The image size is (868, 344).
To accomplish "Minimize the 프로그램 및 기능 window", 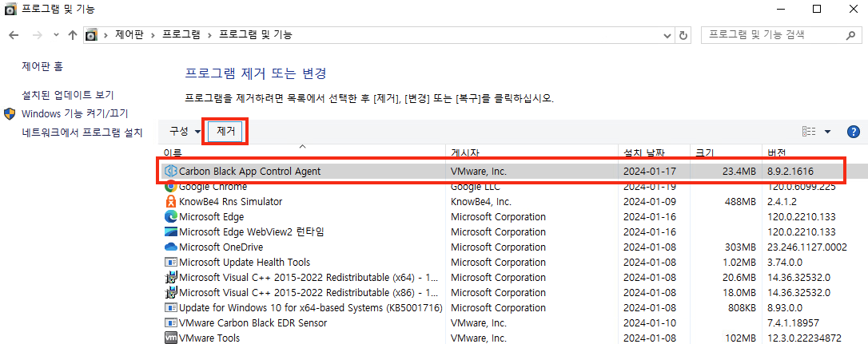I will tap(782, 9).
